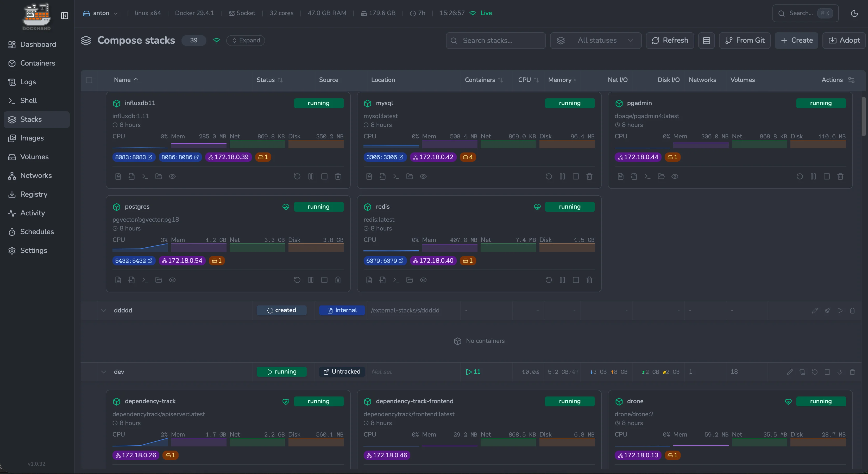868x474 pixels.
Task: Click the From Git button
Action: 744,40
